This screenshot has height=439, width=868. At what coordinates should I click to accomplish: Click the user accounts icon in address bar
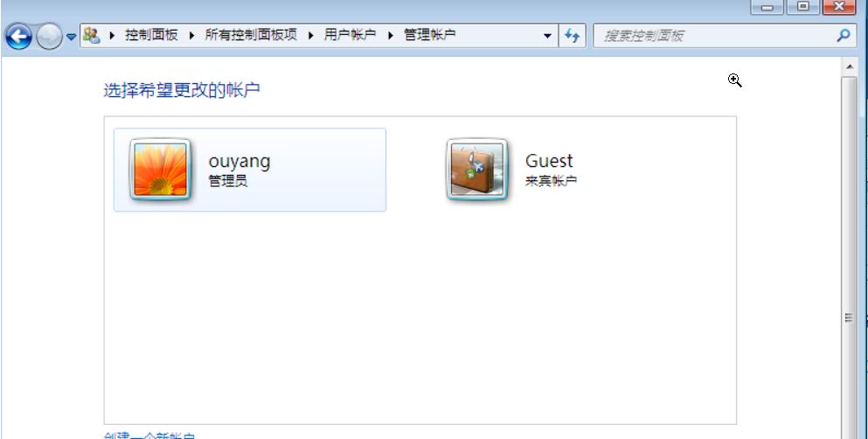91,36
